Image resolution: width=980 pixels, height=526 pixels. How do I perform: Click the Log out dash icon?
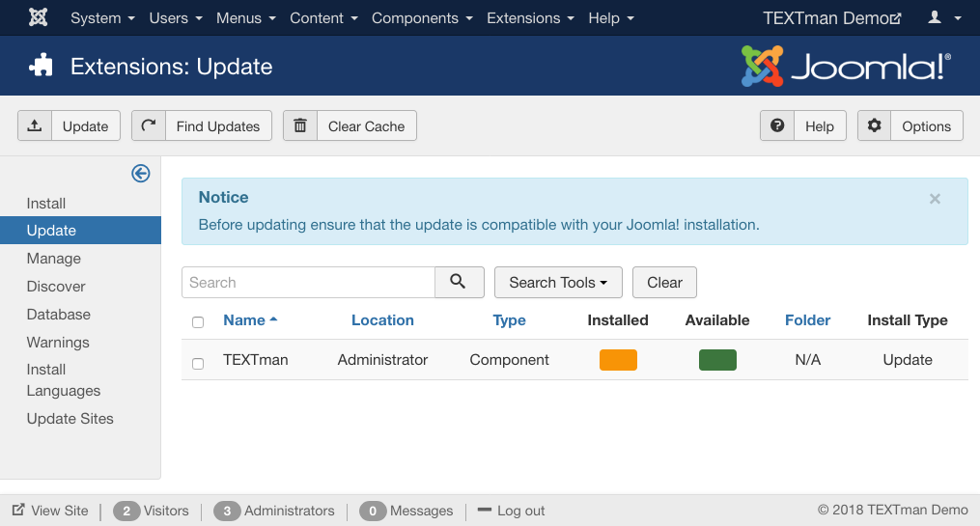pos(485,510)
